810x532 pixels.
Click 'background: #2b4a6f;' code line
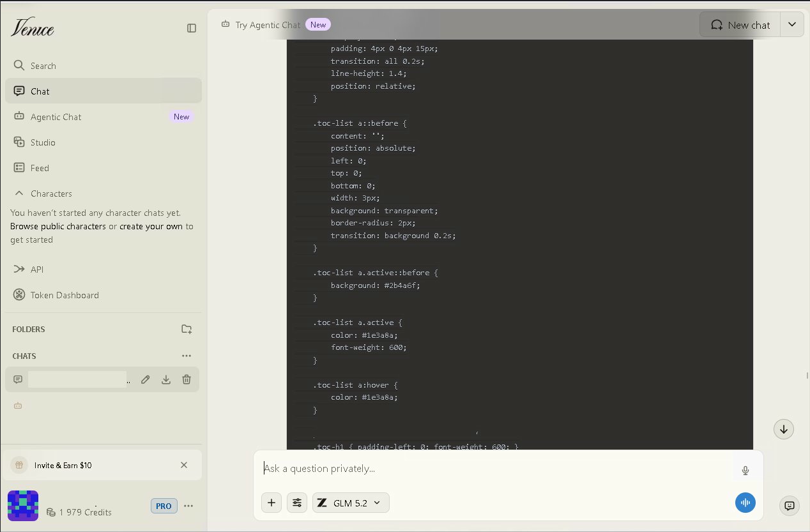point(376,285)
